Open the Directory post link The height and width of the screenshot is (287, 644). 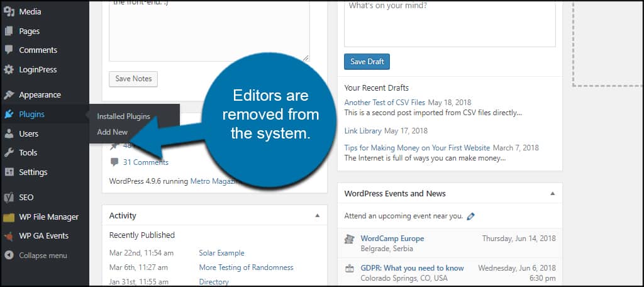214,282
